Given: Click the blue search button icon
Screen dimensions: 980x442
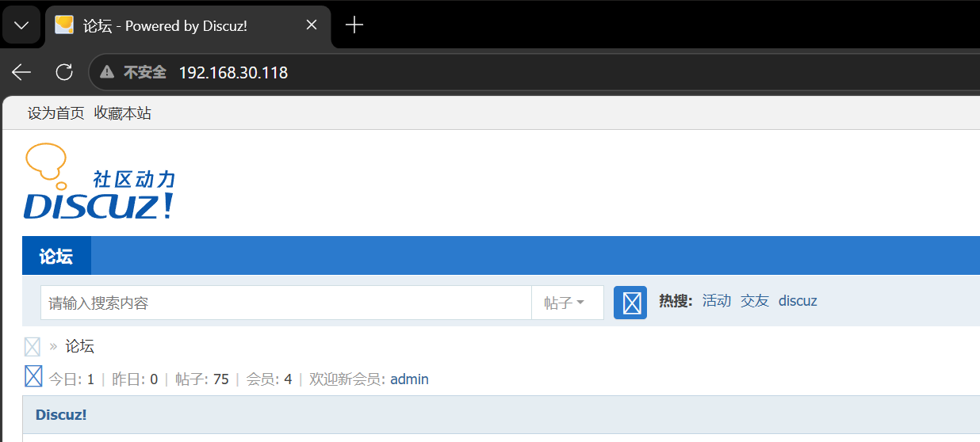Looking at the screenshot, I should click(x=630, y=303).
